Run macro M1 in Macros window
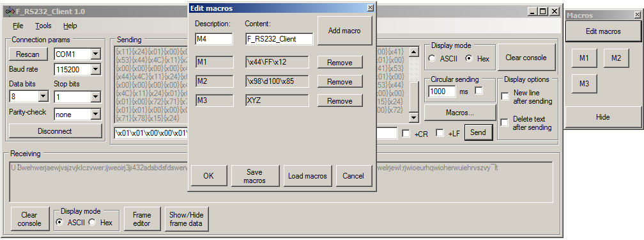 tap(584, 58)
